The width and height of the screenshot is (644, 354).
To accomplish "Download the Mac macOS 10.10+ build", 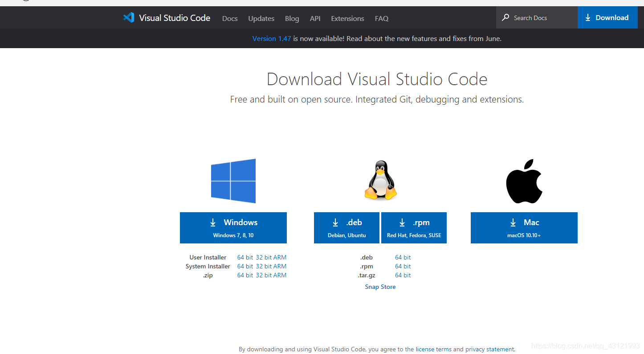I will [x=524, y=228].
